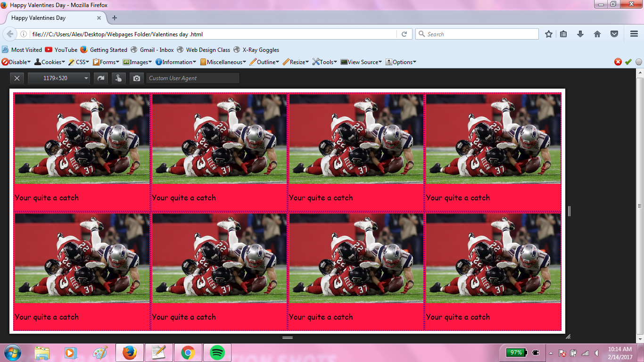Click the address bar URL
Image resolution: width=644 pixels, height=362 pixels.
[x=118, y=34]
